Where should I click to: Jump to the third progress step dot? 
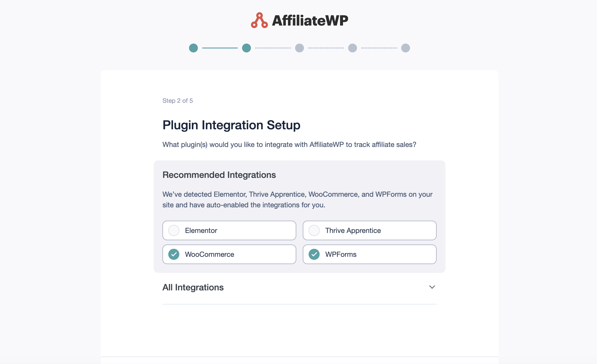click(299, 48)
